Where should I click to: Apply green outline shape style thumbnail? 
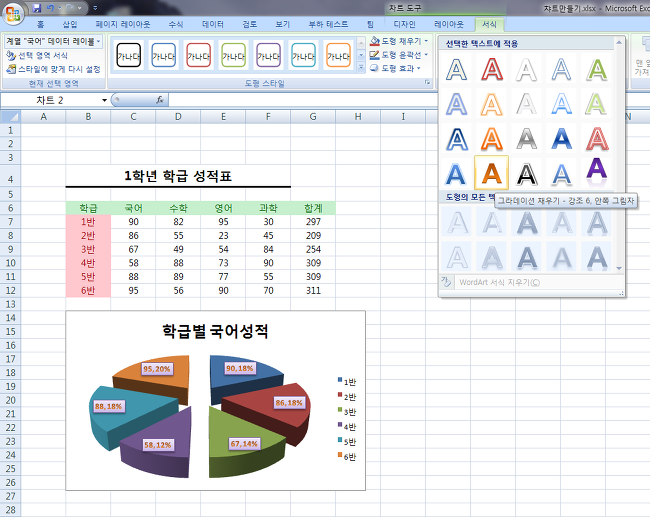[x=233, y=56]
